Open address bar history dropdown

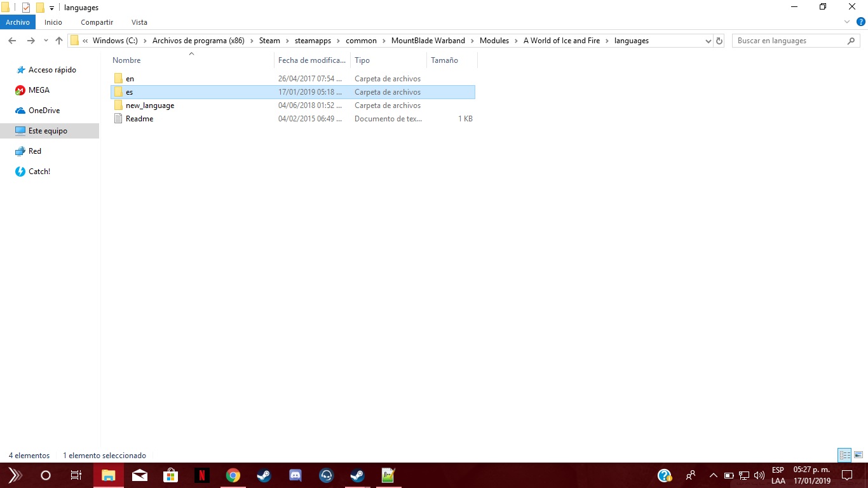click(x=709, y=41)
